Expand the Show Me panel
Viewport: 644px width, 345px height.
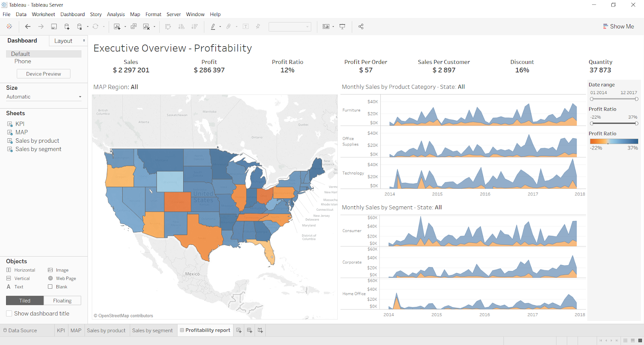click(x=618, y=27)
